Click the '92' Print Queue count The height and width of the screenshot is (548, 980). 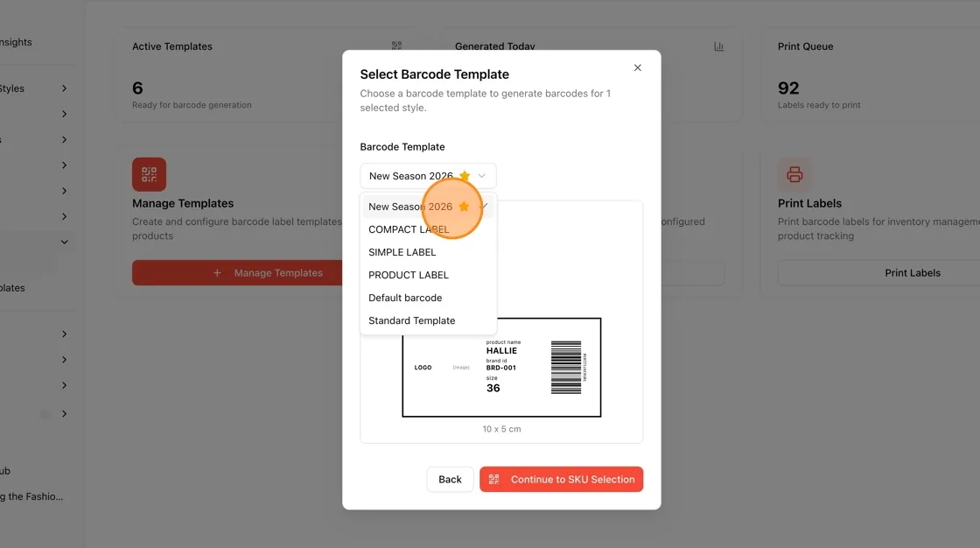point(788,88)
